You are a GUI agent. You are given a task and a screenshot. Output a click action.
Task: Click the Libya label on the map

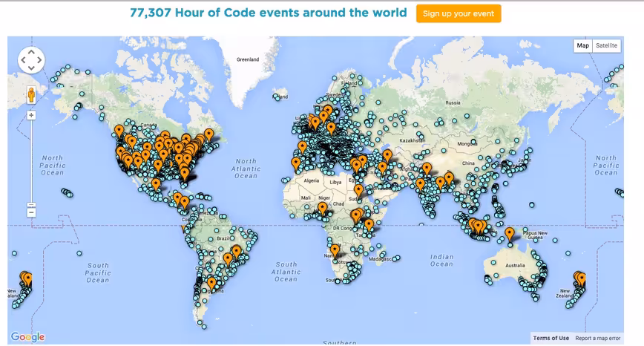coord(335,182)
